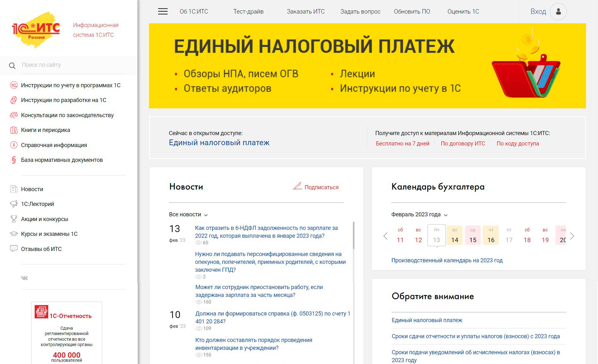Click the site search input field
This screenshot has height=364, width=598.
click(x=73, y=65)
